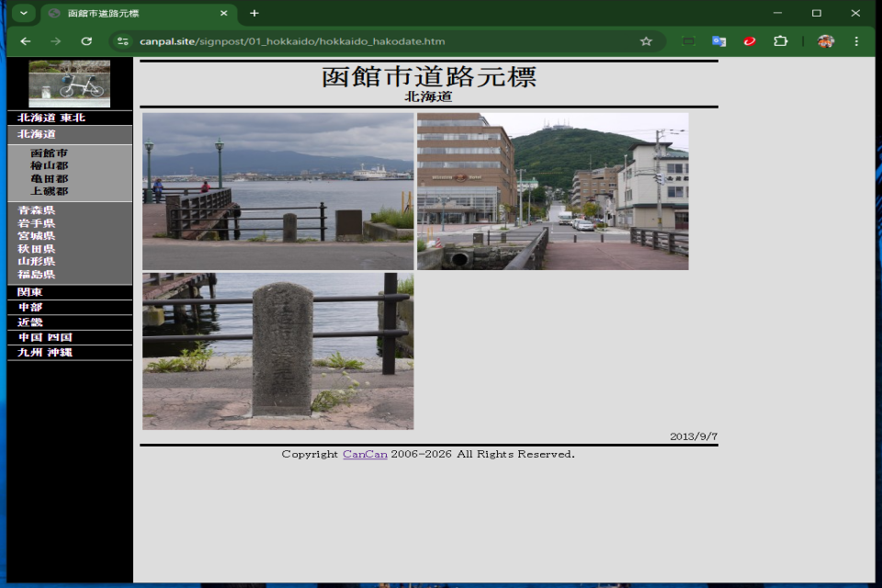Screen dimensions: 882x588
Task: Select the 北海道 東北 menu header
Action: [51, 118]
